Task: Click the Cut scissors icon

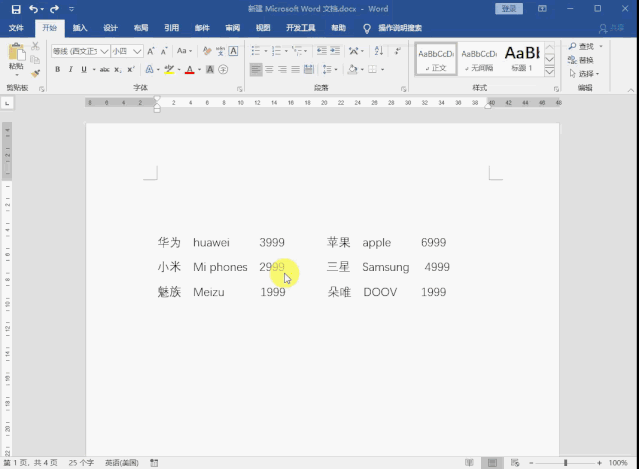Action: [x=35, y=46]
